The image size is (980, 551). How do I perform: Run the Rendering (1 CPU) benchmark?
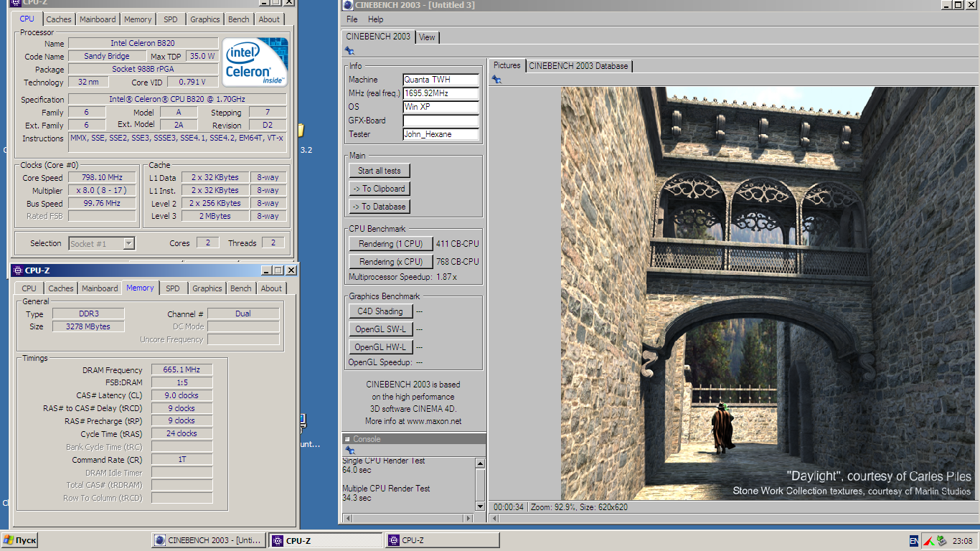tap(391, 244)
